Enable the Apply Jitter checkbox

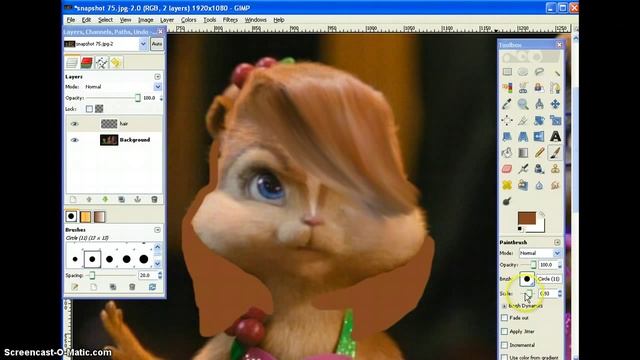click(x=504, y=331)
